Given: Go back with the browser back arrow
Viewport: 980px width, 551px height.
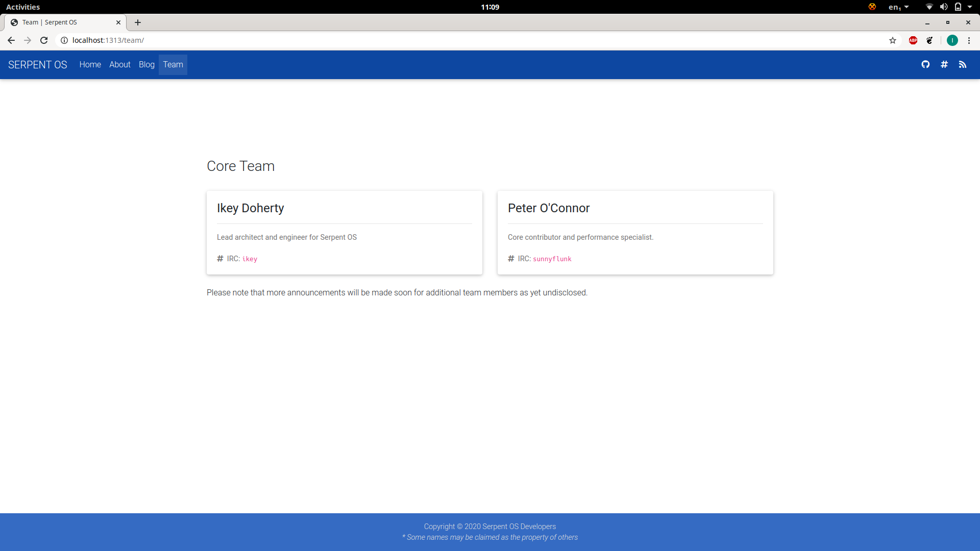Looking at the screenshot, I should coord(11,40).
